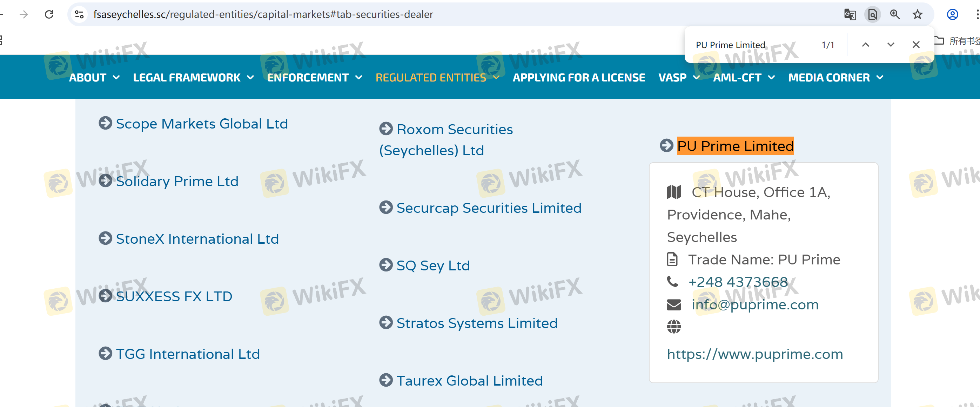Open the ABOUT menu

87,78
